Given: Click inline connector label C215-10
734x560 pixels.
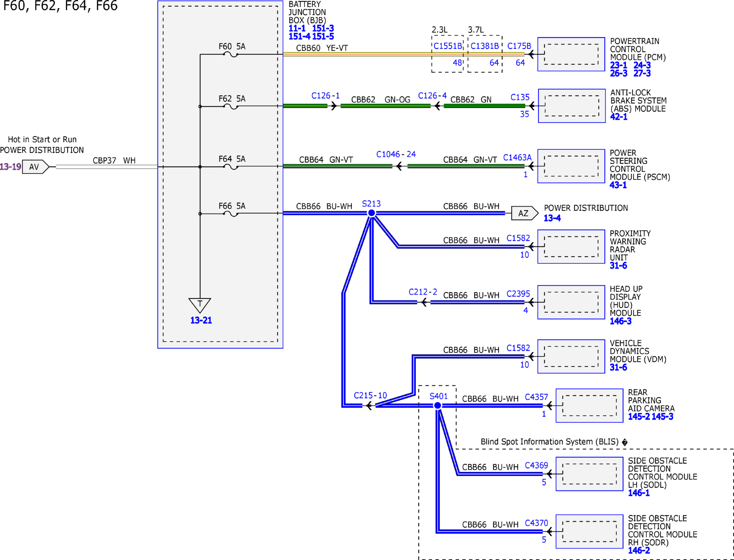Looking at the screenshot, I should pos(370,395).
